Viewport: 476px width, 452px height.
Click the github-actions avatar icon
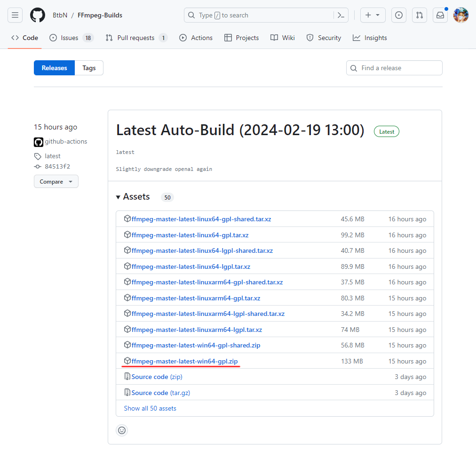tap(39, 142)
